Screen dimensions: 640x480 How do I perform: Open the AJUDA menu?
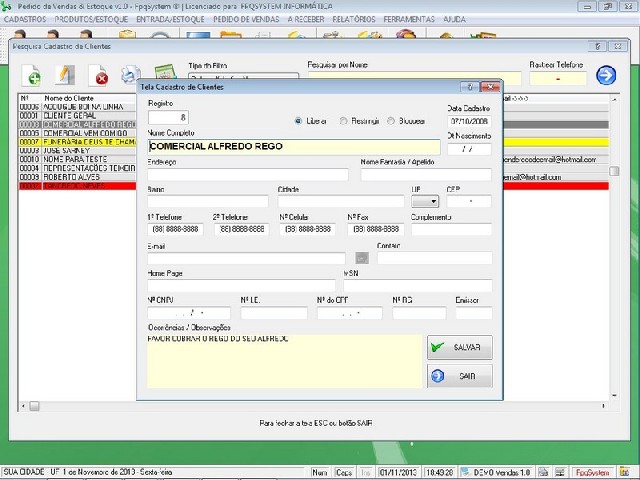(x=454, y=20)
